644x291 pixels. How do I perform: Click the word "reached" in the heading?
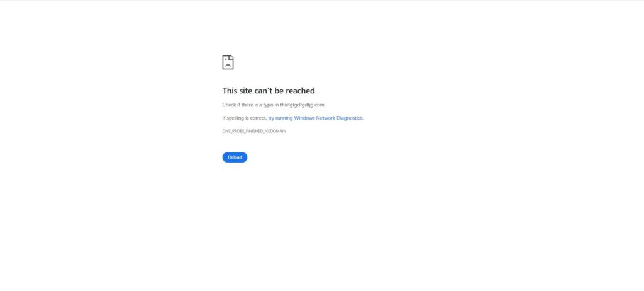(x=300, y=91)
